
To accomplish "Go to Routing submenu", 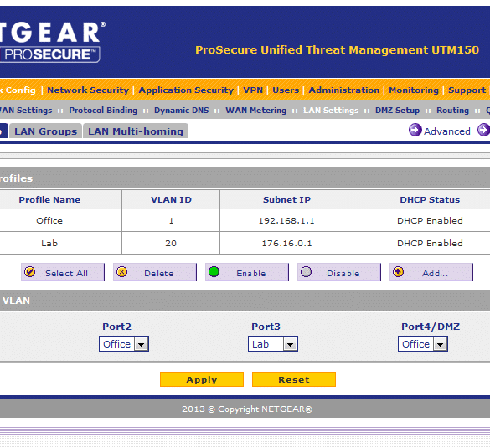I will click(452, 111).
